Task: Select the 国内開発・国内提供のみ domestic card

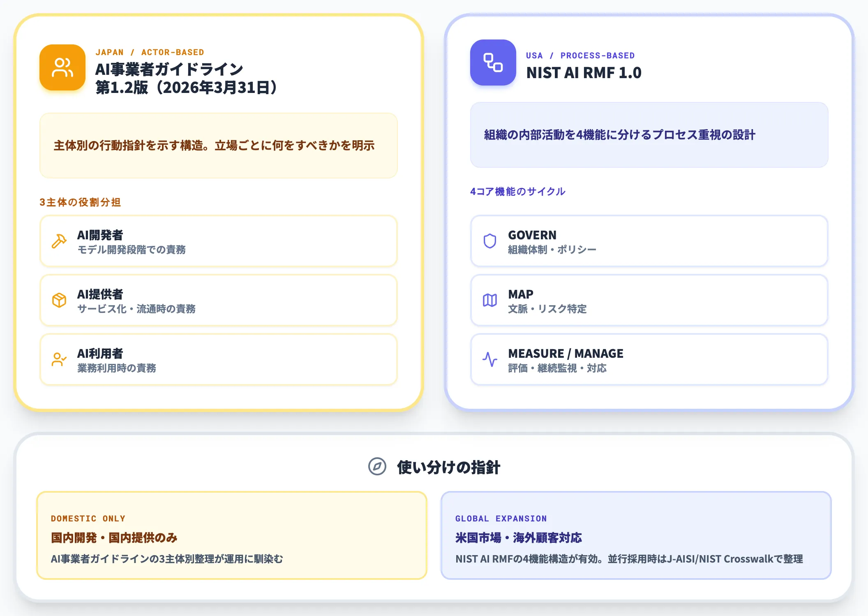Action: click(232, 535)
